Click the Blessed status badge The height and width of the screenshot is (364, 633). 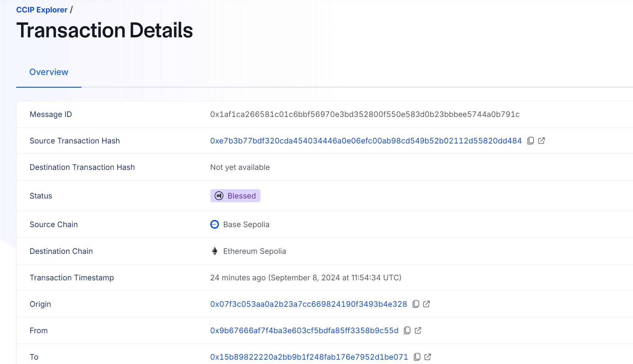(235, 196)
